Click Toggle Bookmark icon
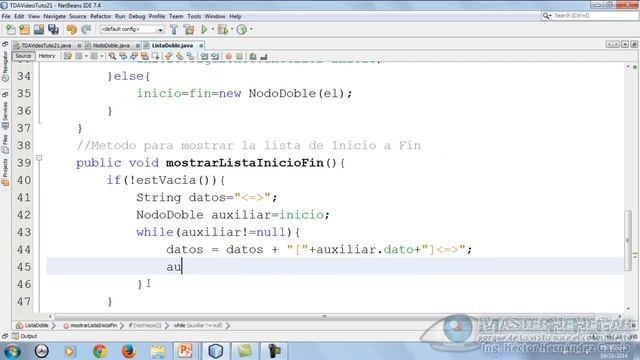Viewport: 640px width, 360px height. 190,56
